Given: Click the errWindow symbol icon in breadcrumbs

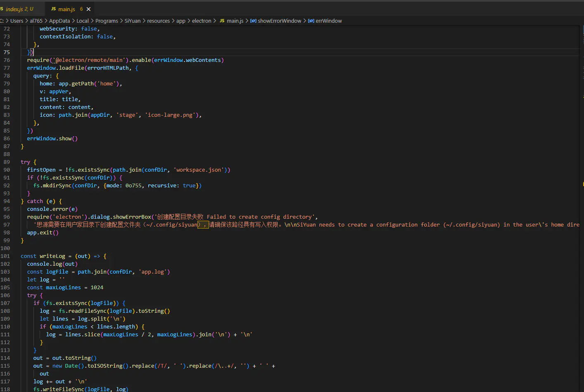Looking at the screenshot, I should point(311,21).
